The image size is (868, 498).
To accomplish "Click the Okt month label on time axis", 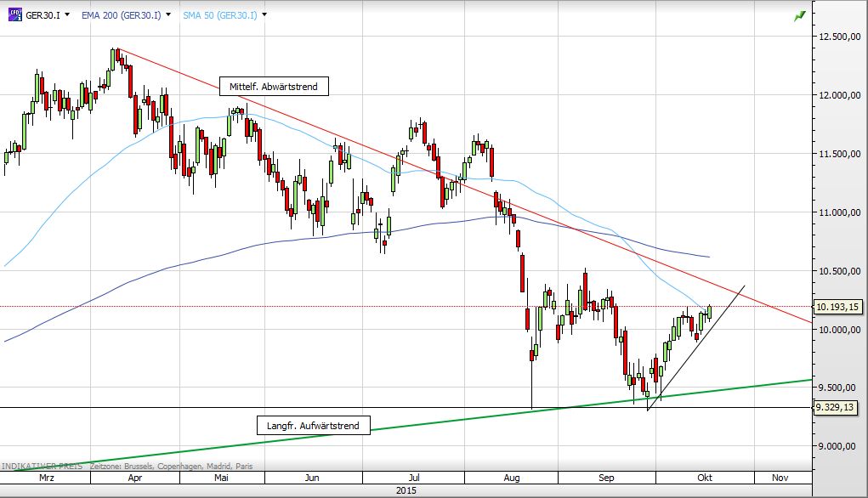I will coord(705,478).
